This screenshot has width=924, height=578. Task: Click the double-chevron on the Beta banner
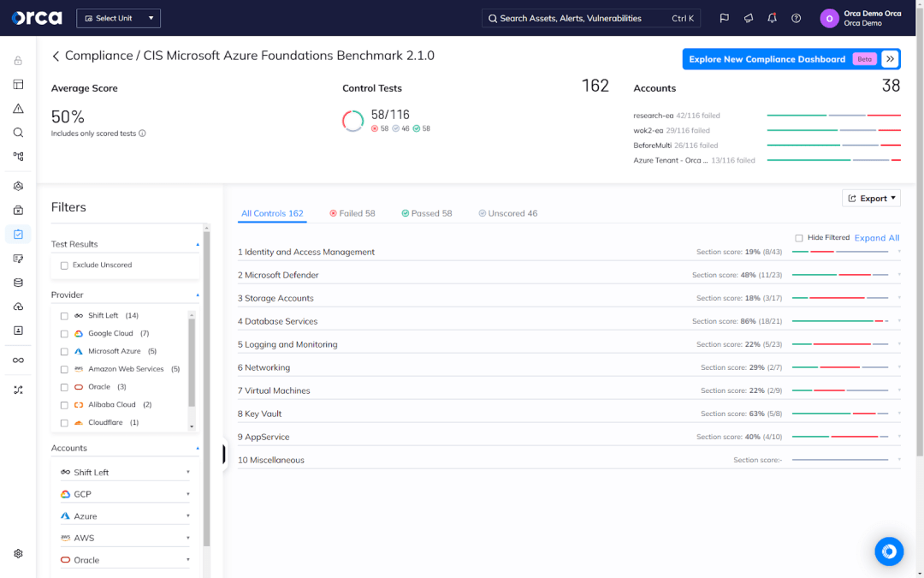pyautogui.click(x=891, y=59)
